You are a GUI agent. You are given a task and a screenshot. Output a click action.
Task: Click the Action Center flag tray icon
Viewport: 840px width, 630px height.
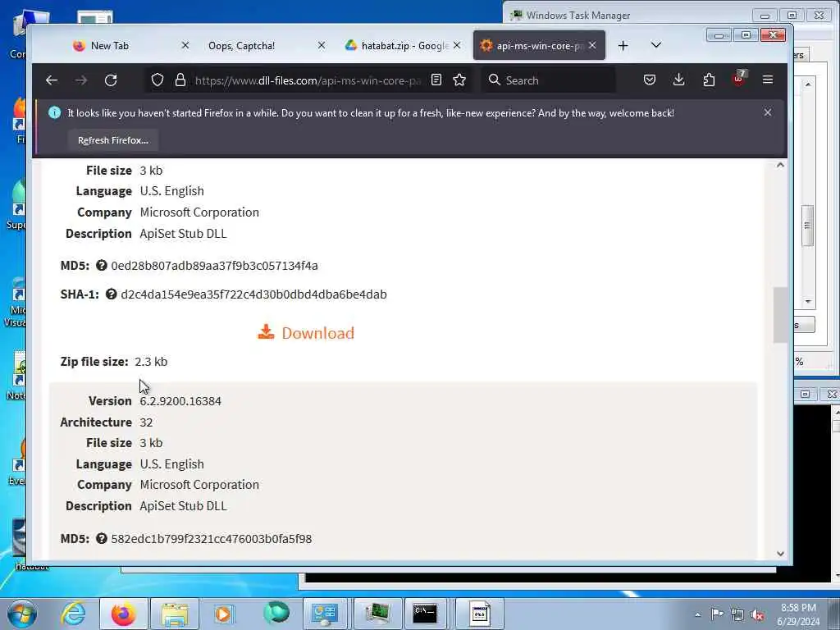click(717, 614)
